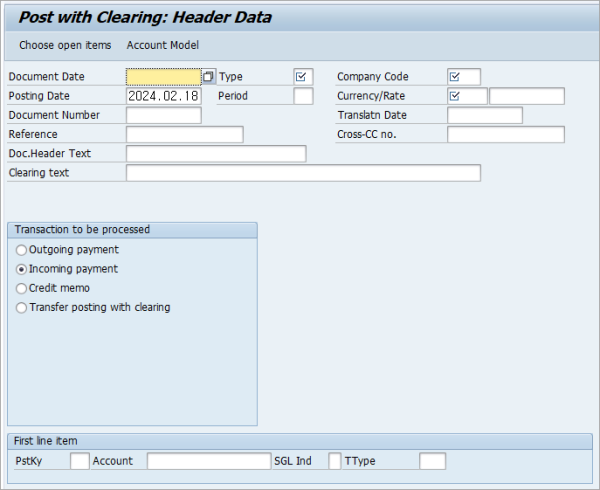Click the Document Date label
Viewport: 600px width, 490px height.
(x=46, y=77)
